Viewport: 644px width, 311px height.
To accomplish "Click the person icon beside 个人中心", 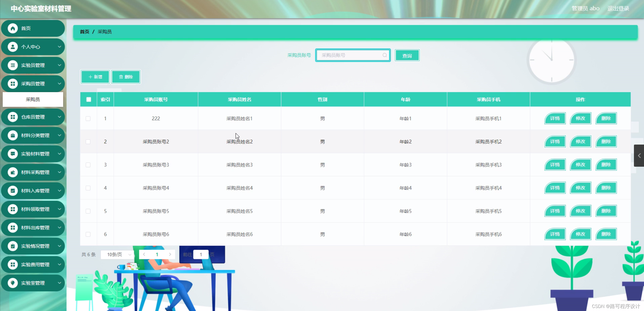I will tap(13, 47).
